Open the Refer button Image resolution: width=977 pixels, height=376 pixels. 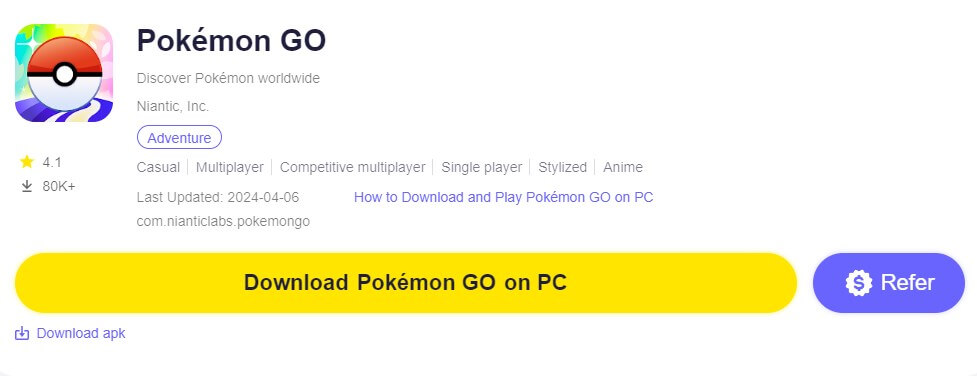pyautogui.click(x=889, y=282)
